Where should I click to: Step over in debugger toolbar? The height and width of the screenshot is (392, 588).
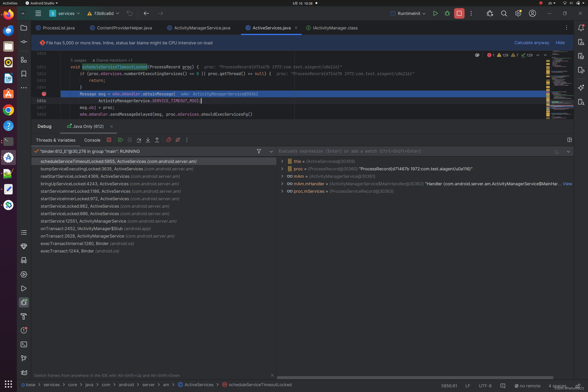coord(139,140)
